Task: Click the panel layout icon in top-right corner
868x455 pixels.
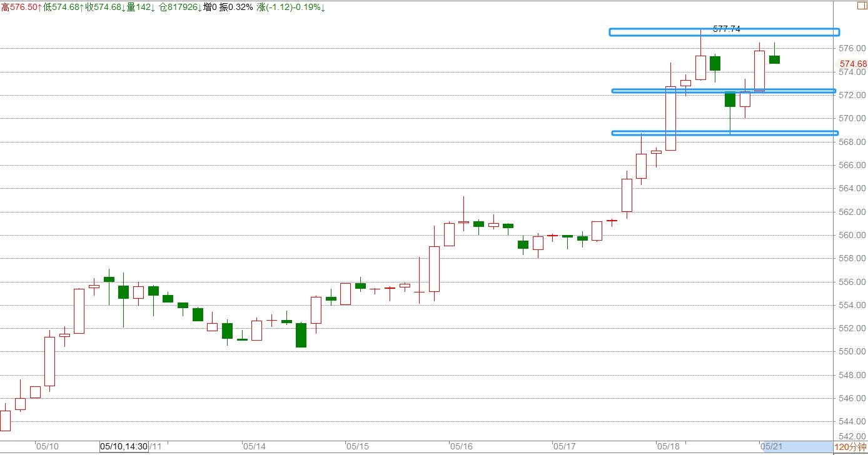Action: coord(861,6)
